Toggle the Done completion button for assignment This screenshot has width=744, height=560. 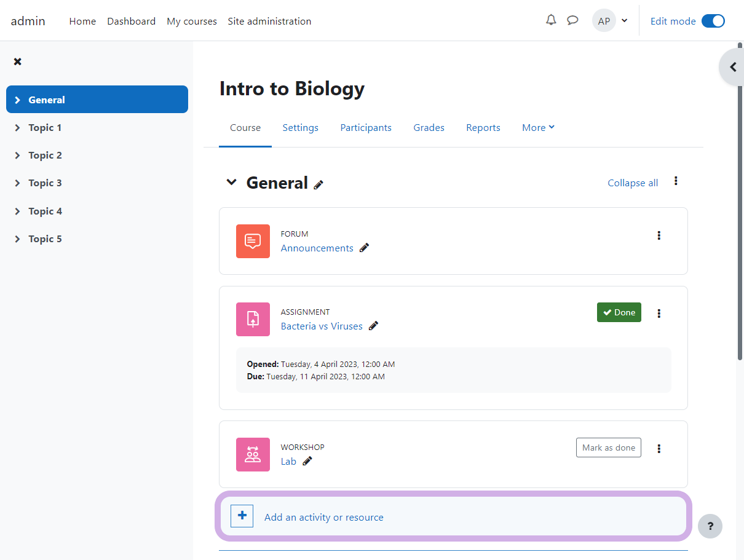(x=619, y=312)
